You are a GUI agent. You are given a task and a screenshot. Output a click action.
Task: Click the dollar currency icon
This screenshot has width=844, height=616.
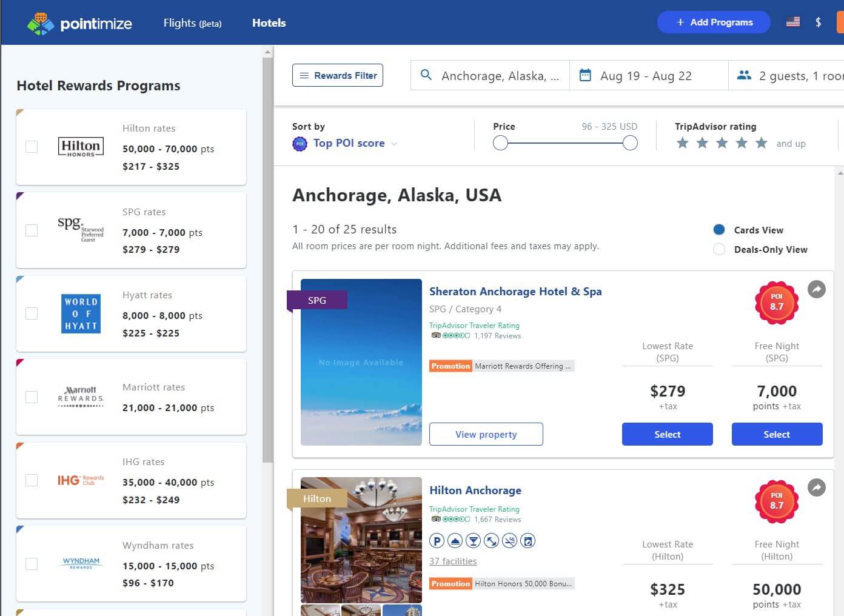819,22
